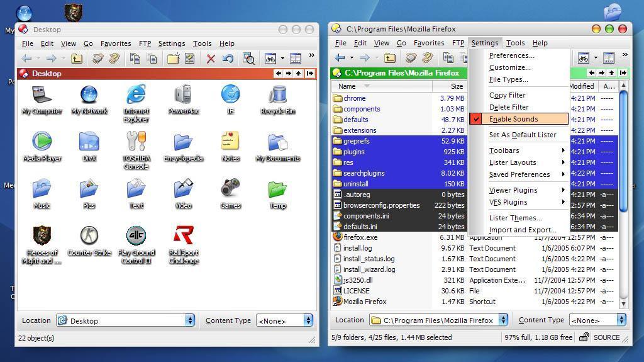Select the Notes icon
This screenshot has width=644, height=362.
(230, 147)
